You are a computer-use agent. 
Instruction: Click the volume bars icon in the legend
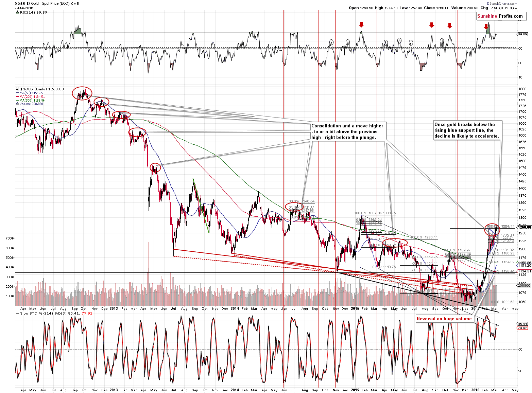(x=18, y=104)
